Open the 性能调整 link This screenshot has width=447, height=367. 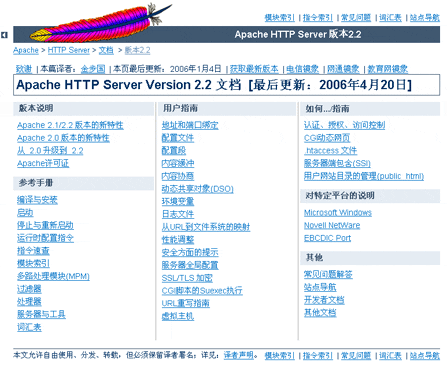pos(178,240)
